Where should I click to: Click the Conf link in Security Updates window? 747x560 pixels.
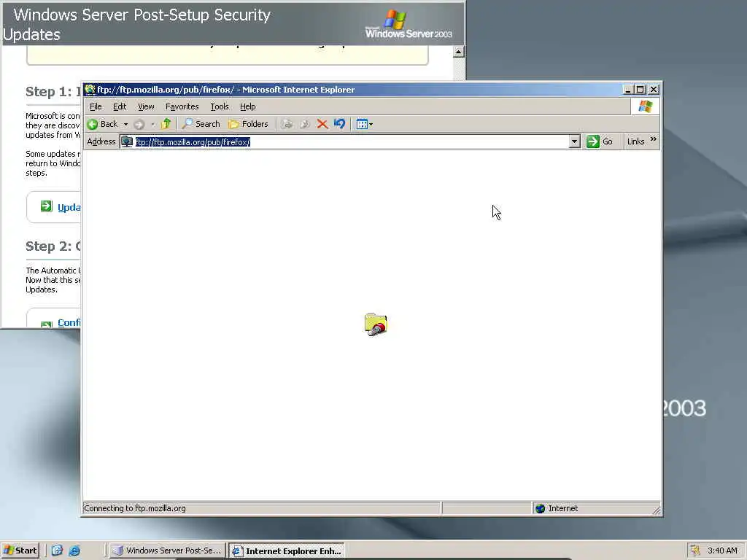point(69,323)
